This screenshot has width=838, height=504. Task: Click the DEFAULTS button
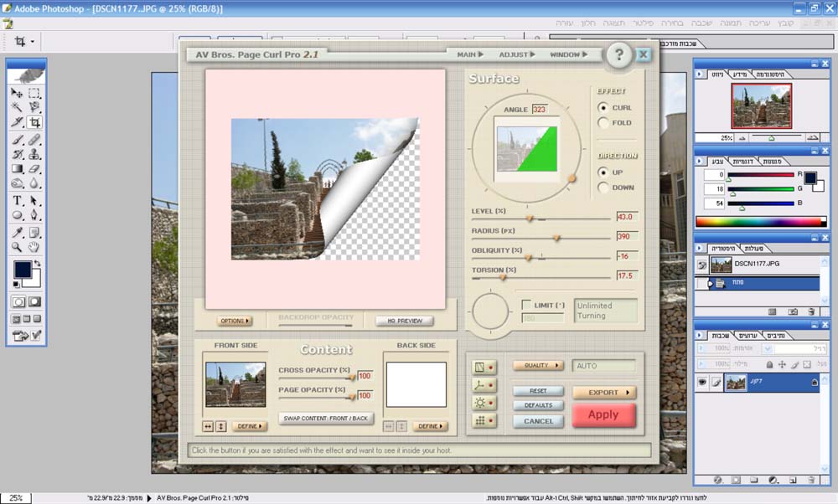pyautogui.click(x=538, y=405)
